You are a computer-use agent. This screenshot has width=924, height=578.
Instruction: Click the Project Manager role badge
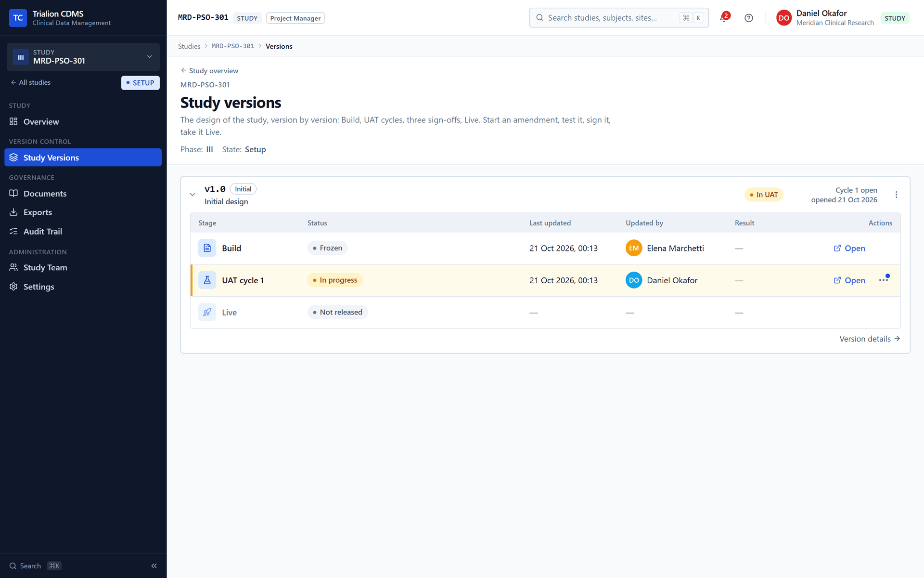point(295,18)
